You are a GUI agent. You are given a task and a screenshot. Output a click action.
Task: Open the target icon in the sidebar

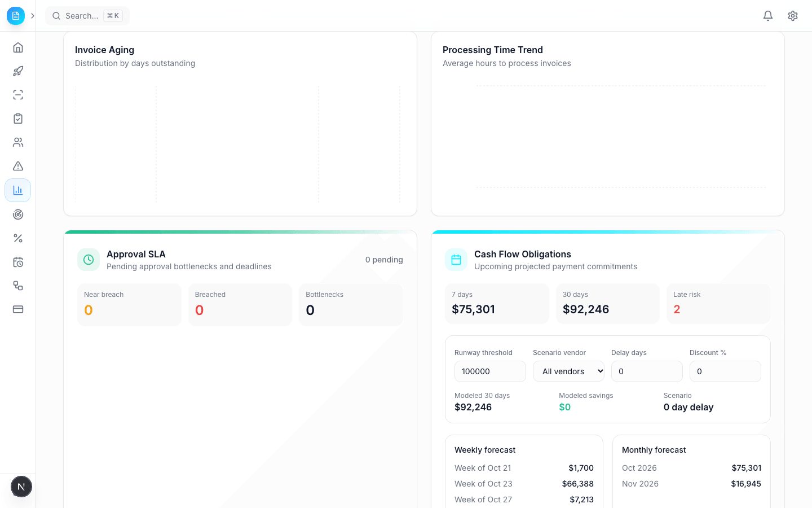pyautogui.click(x=18, y=214)
